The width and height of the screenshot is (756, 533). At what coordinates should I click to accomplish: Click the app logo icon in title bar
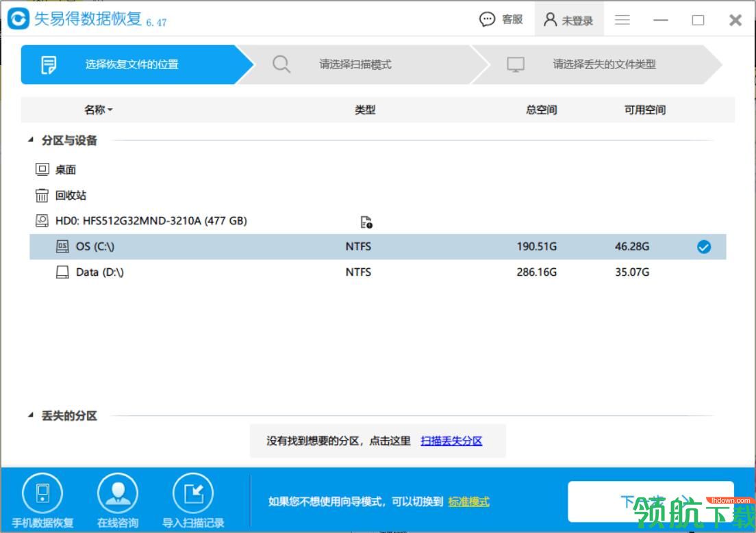point(18,18)
